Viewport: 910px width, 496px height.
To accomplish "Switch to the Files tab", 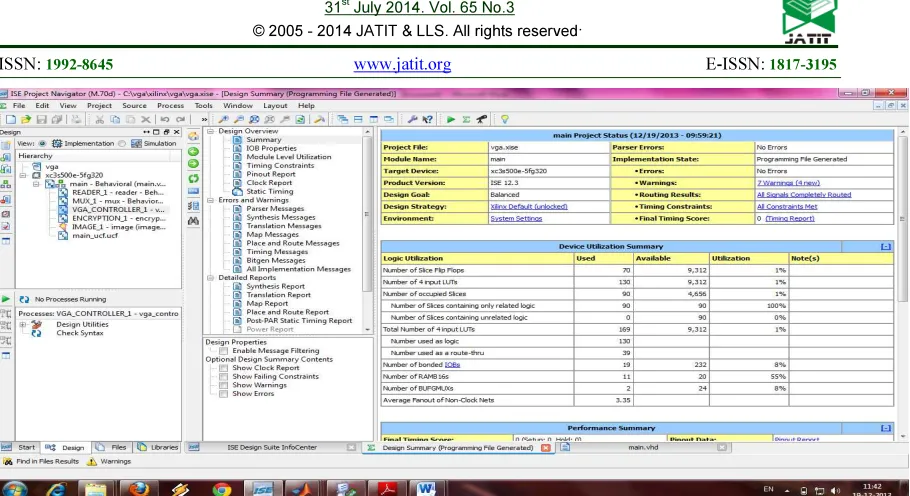I will (112, 447).
